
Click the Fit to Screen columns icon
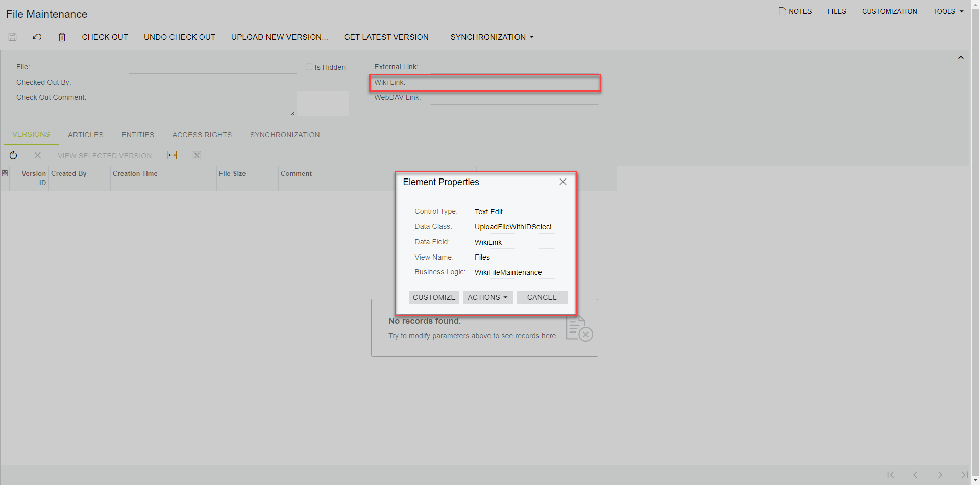(172, 156)
